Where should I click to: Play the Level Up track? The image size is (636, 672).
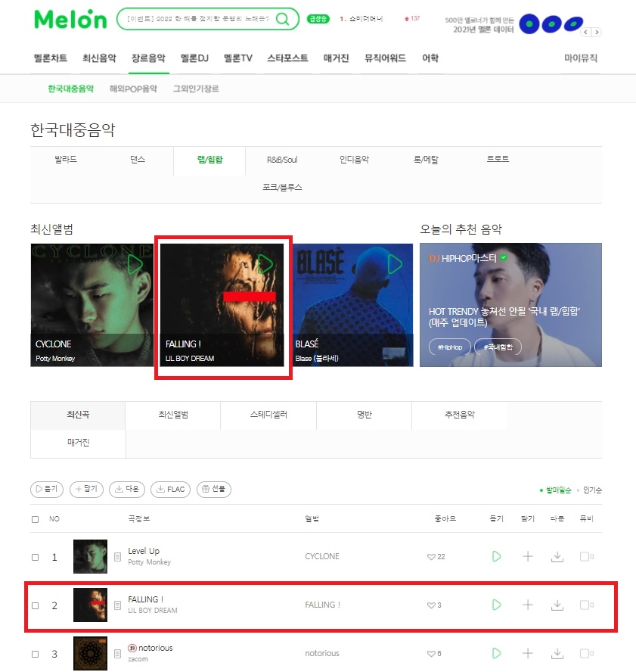point(496,556)
